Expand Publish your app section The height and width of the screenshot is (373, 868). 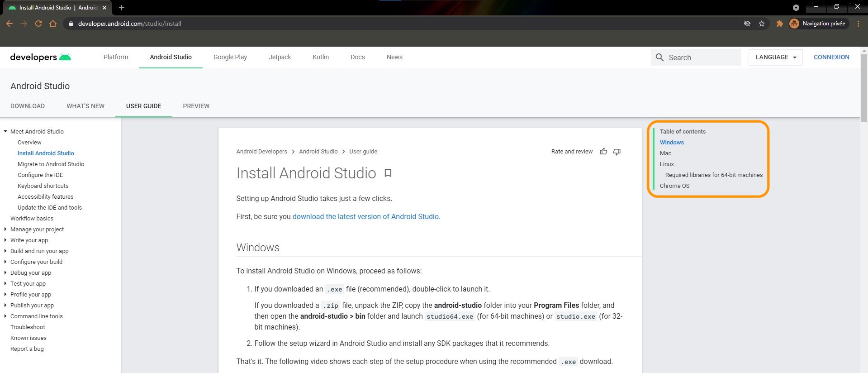pos(5,305)
